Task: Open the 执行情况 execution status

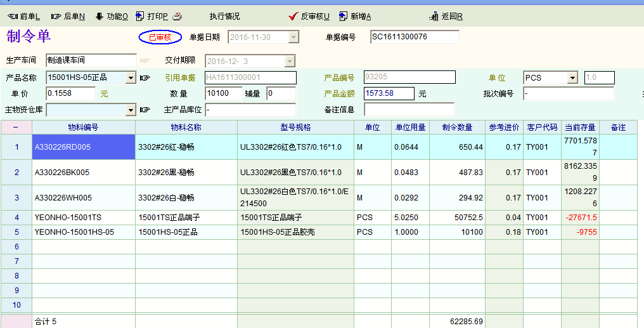Action: pos(224,16)
